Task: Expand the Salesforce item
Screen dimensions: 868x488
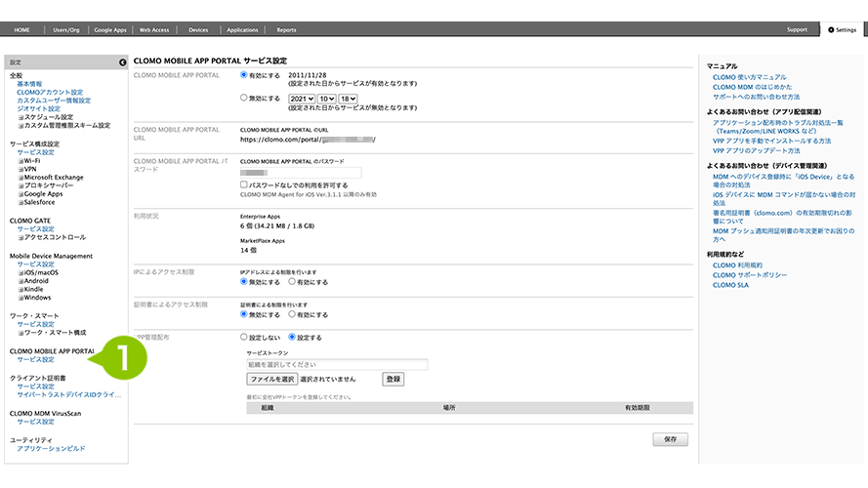Action: (21, 202)
